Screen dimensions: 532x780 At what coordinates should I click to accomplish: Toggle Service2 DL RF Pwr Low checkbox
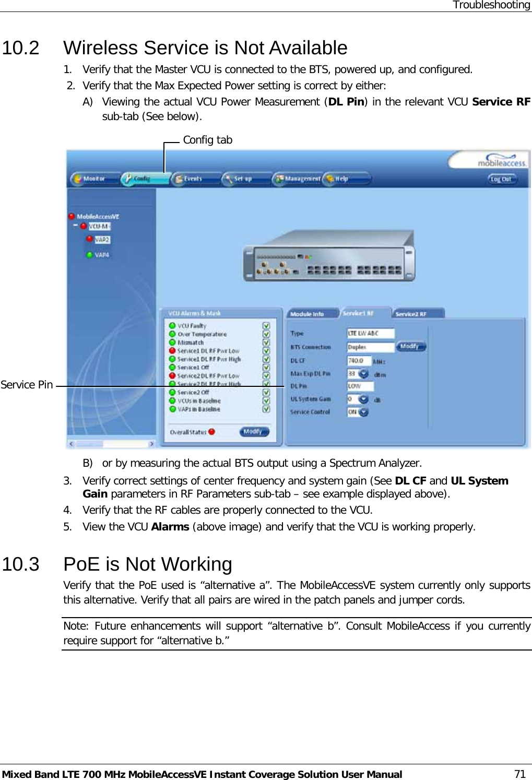266,376
